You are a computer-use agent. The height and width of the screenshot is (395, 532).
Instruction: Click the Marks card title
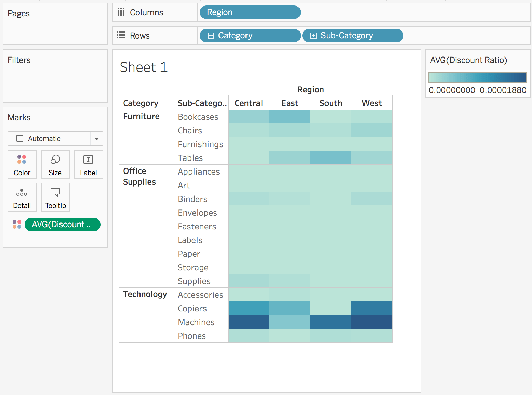(x=19, y=117)
